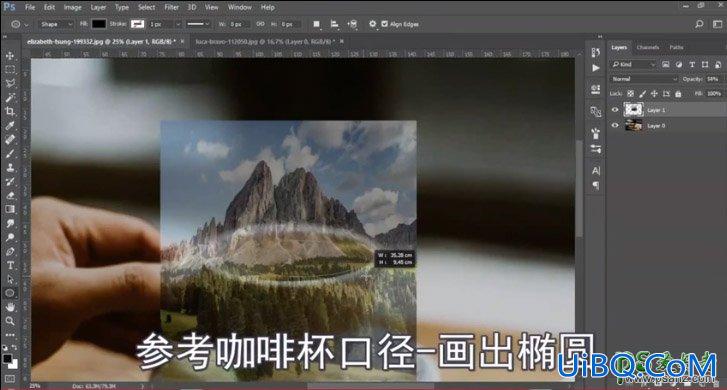Hide Layer 0 with its eye icon
This screenshot has height=390, width=727.
click(x=615, y=125)
